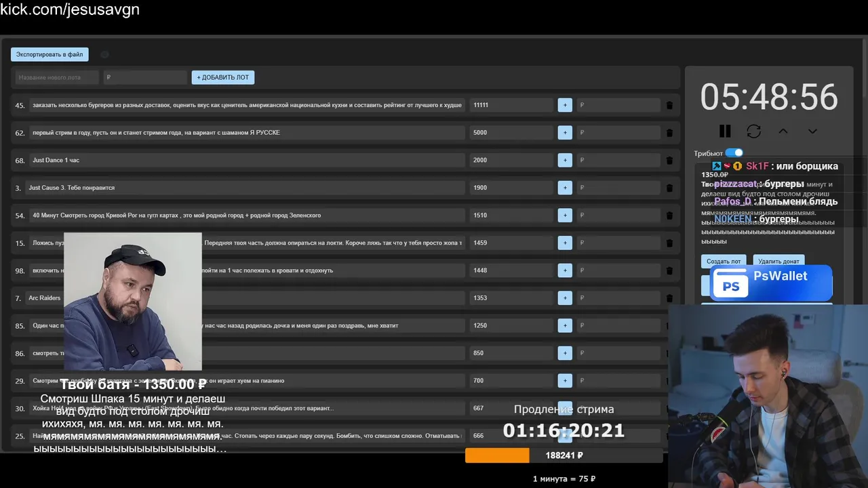The height and width of the screenshot is (488, 868).
Task: Click plus button on lot 54 row
Action: [565, 216]
